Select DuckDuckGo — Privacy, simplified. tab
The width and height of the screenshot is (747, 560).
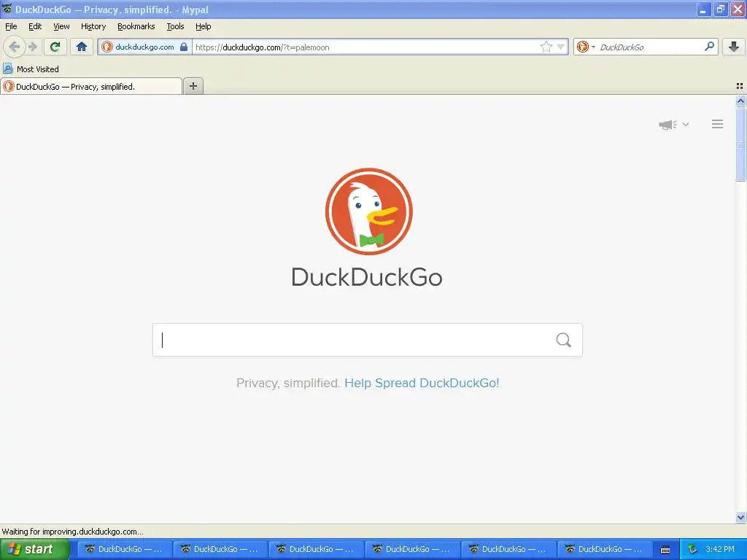(91, 86)
